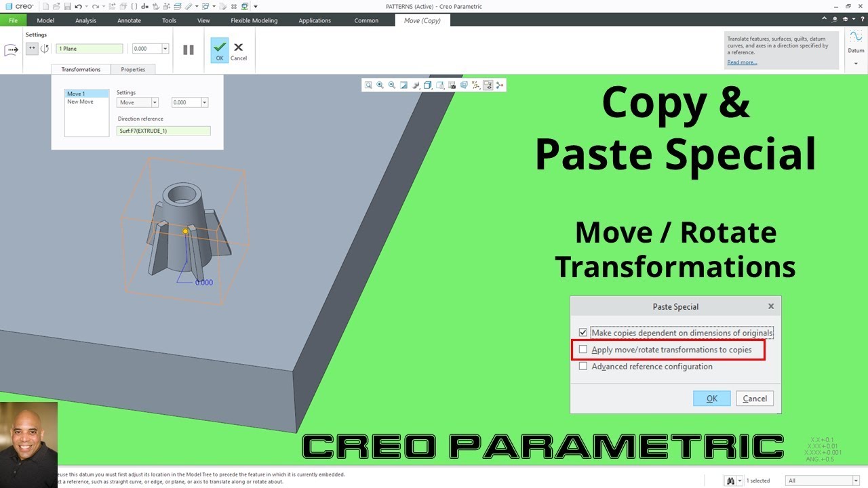Image resolution: width=868 pixels, height=488 pixels.
Task: Uncheck Make copies dependent on dimensions of originals
Action: click(583, 333)
